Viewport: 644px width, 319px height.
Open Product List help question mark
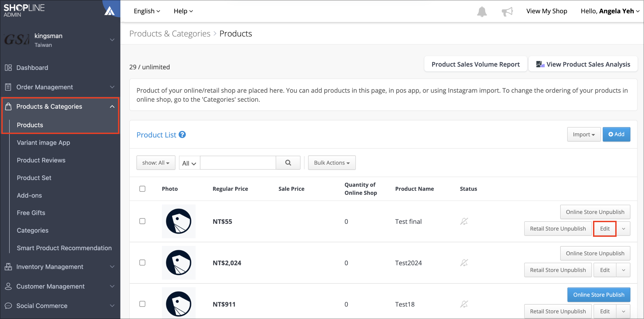click(182, 135)
